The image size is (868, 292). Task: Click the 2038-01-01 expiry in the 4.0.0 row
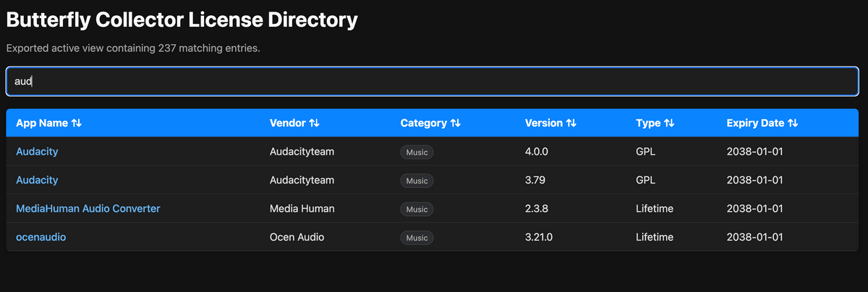[x=755, y=152]
